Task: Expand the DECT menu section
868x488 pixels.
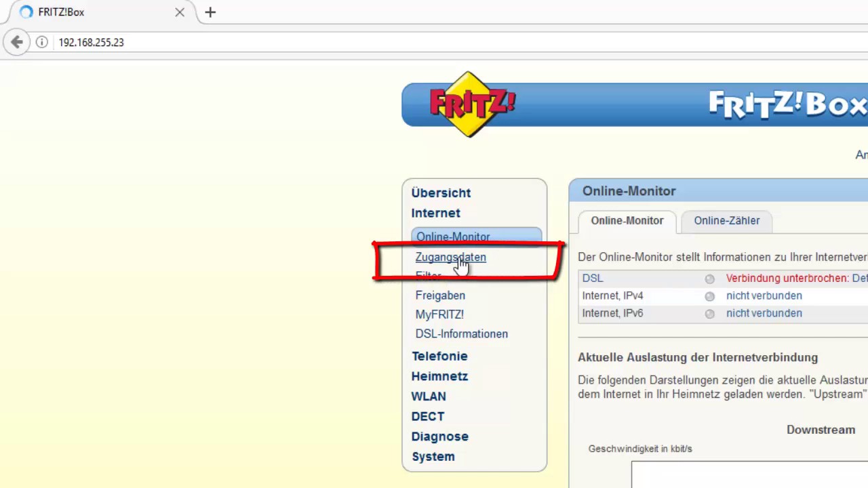Action: click(x=428, y=416)
